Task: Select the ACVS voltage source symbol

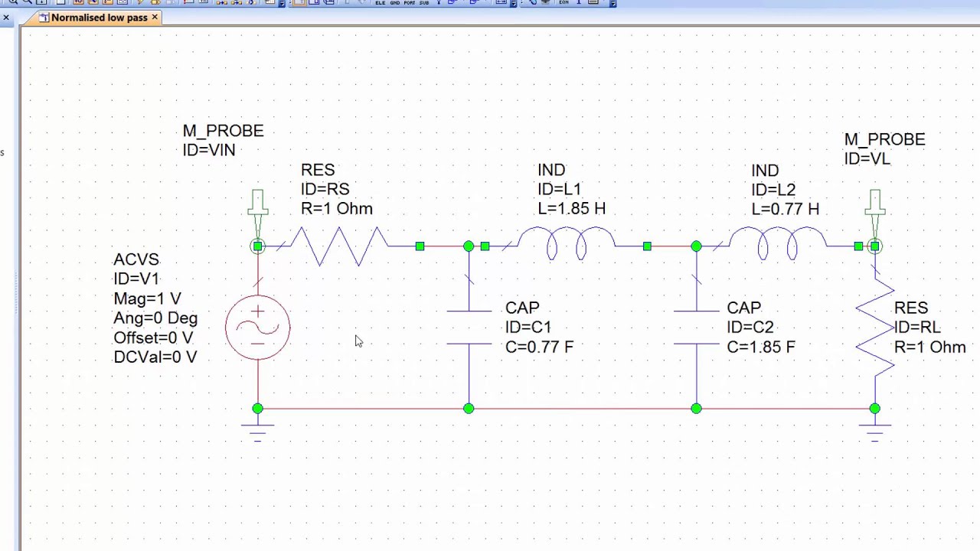Action: point(258,327)
